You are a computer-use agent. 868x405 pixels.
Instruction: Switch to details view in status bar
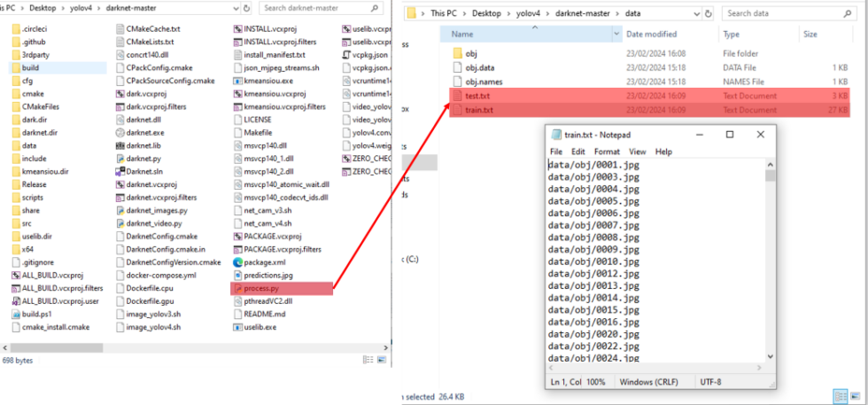coord(839,396)
